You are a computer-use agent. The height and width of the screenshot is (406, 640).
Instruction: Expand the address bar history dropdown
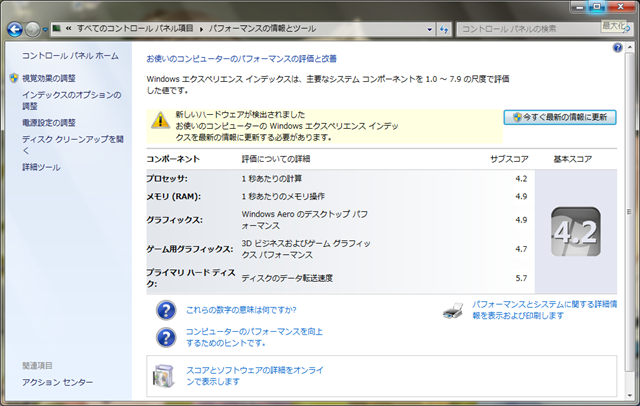click(429, 29)
